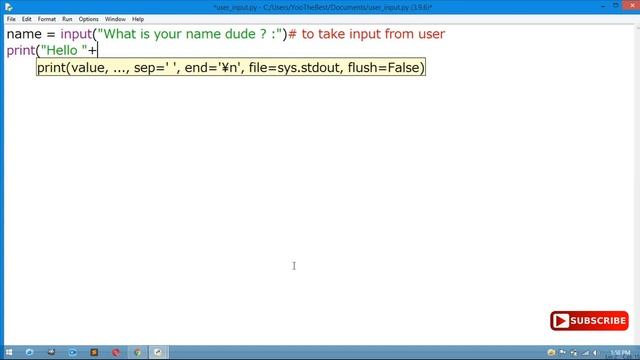Select the active Python IDLE taskbar icon
The height and width of the screenshot is (360, 640).
(x=158, y=352)
